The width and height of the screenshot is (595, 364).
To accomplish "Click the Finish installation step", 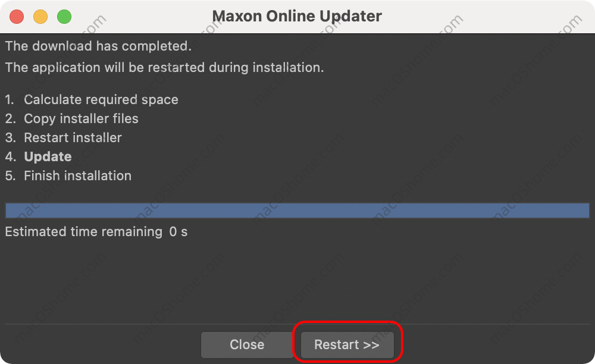I will point(78,175).
